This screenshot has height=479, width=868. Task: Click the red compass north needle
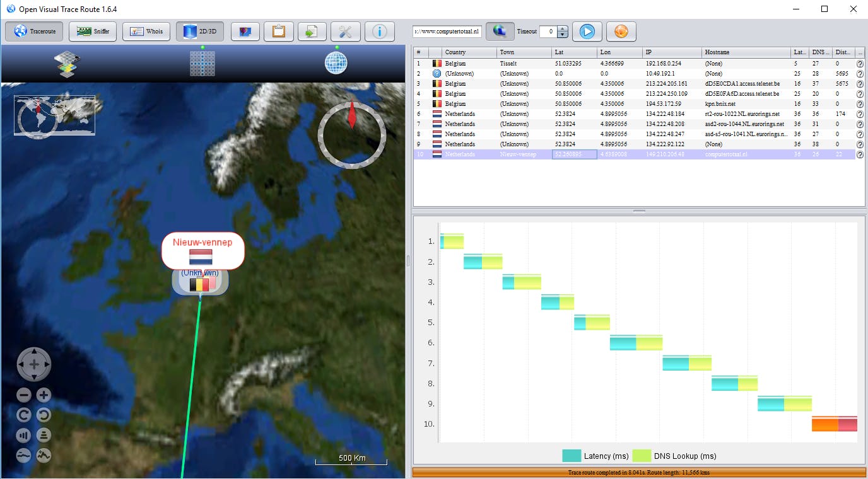click(x=352, y=118)
